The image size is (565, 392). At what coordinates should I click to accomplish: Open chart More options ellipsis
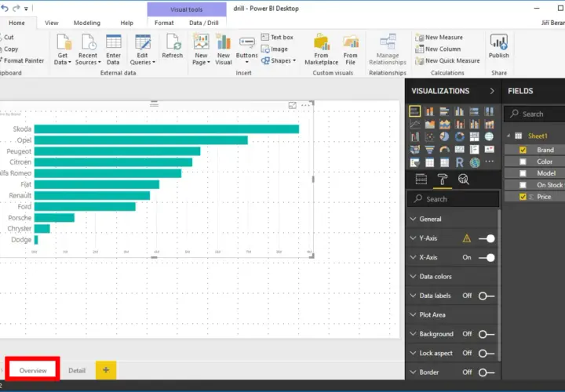(305, 106)
